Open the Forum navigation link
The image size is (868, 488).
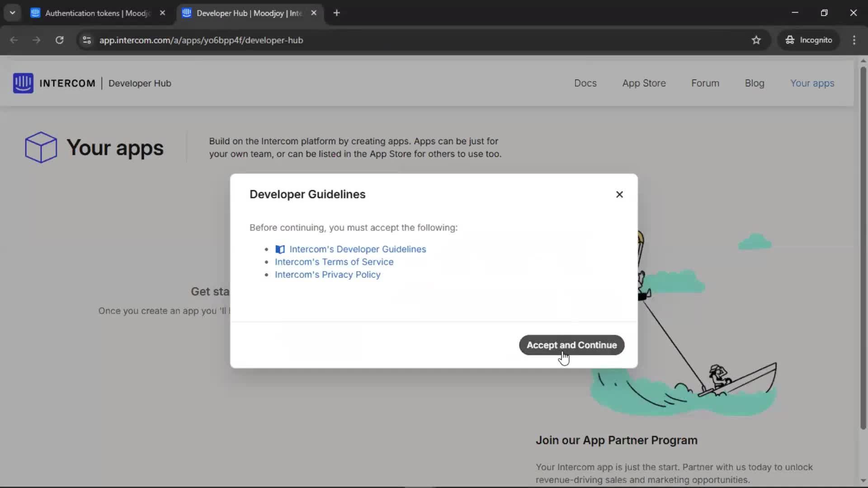point(705,83)
